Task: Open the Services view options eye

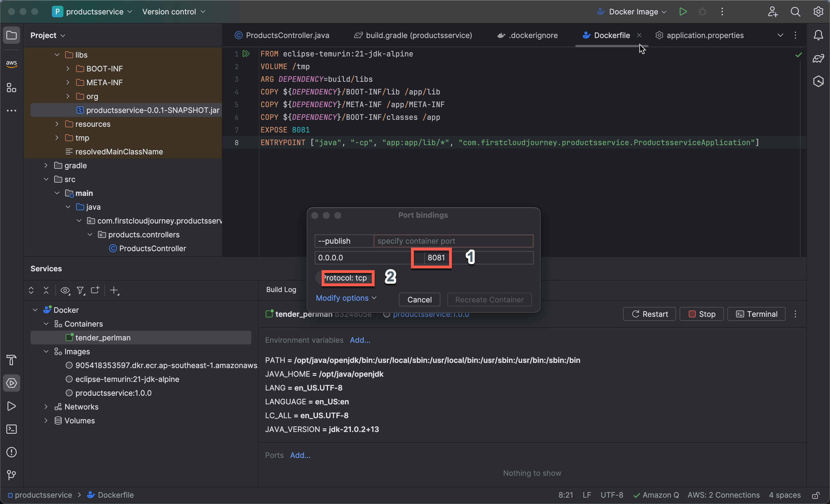Action: point(65,290)
